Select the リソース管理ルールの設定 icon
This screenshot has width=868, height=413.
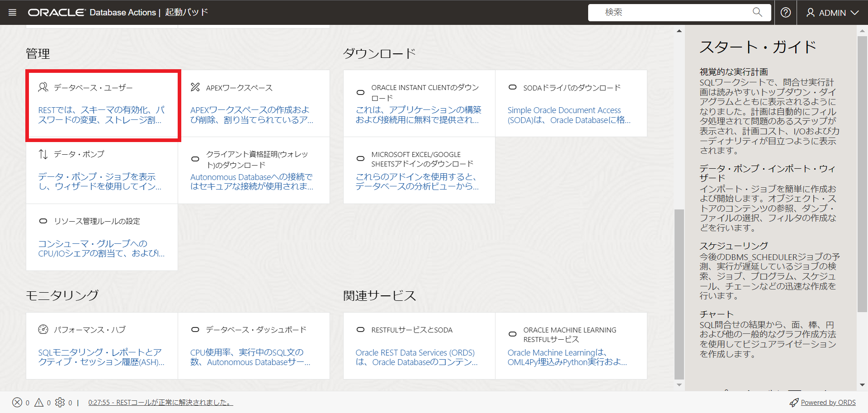tap(43, 221)
